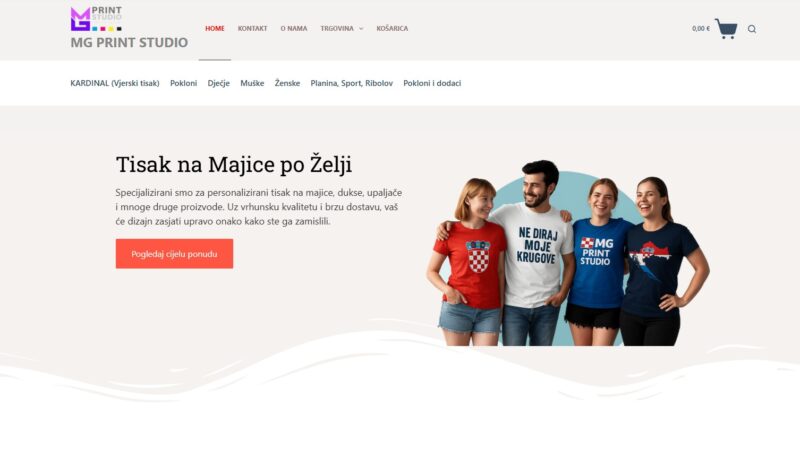The width and height of the screenshot is (800, 449).
Task: Select KARDINAL (Vjerski tisak) category
Action: [x=115, y=83]
